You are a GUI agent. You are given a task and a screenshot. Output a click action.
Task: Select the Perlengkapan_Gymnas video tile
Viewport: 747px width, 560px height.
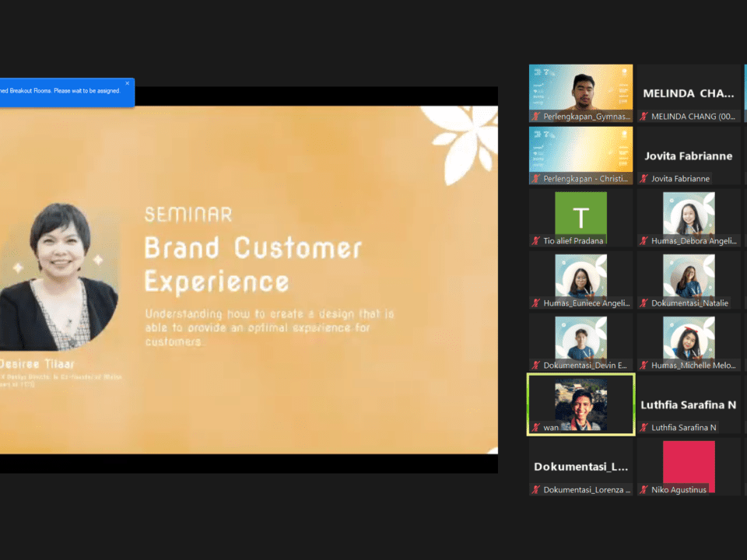pos(580,87)
